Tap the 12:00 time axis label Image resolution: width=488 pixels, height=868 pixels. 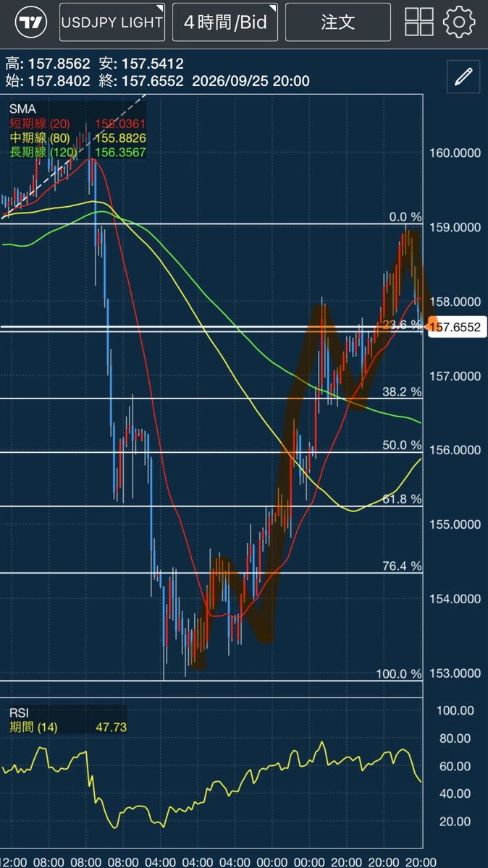(x=14, y=861)
